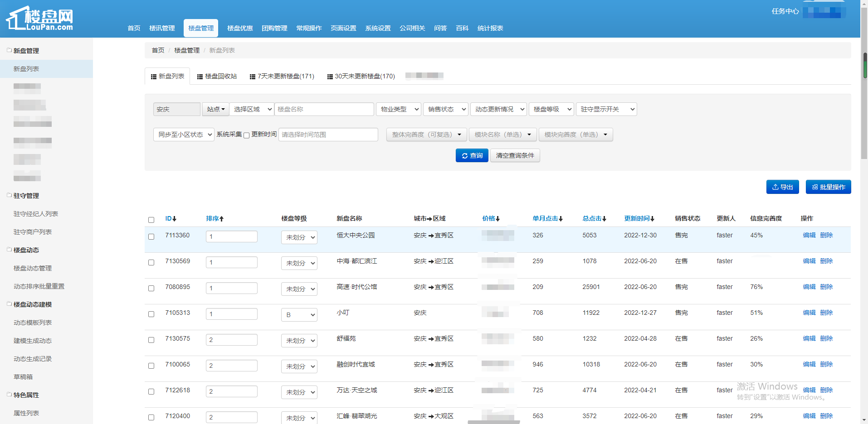Image resolution: width=868 pixels, height=424 pixels.
Task: Open 属性列表 in sidebar
Action: [26, 413]
